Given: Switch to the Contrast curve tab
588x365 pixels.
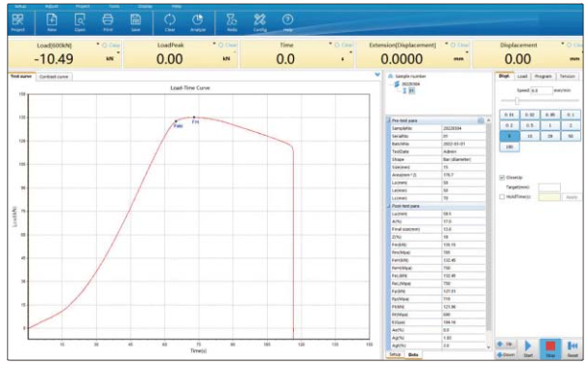Looking at the screenshot, I should [x=54, y=77].
